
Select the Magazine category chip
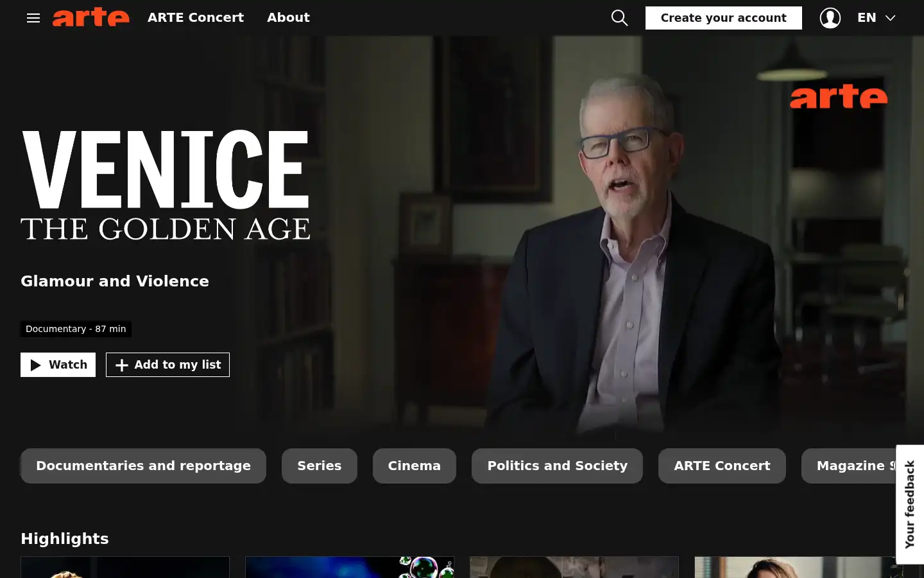click(849, 466)
